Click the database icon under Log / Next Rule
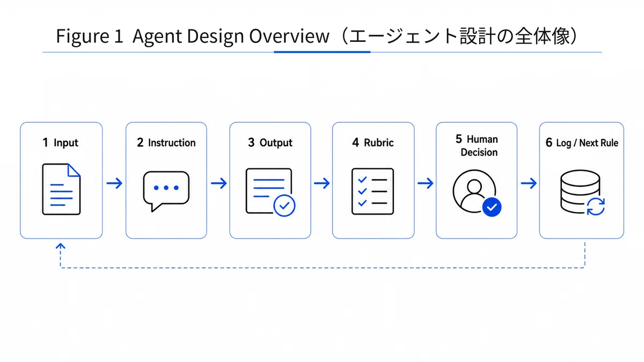 pos(582,194)
